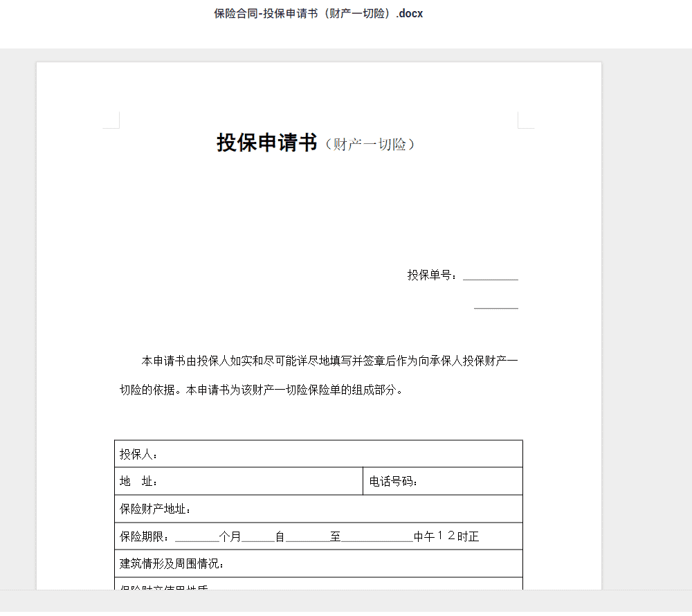Click the 个月 text in 保险期限 row
The image size is (692, 616).
click(x=230, y=536)
